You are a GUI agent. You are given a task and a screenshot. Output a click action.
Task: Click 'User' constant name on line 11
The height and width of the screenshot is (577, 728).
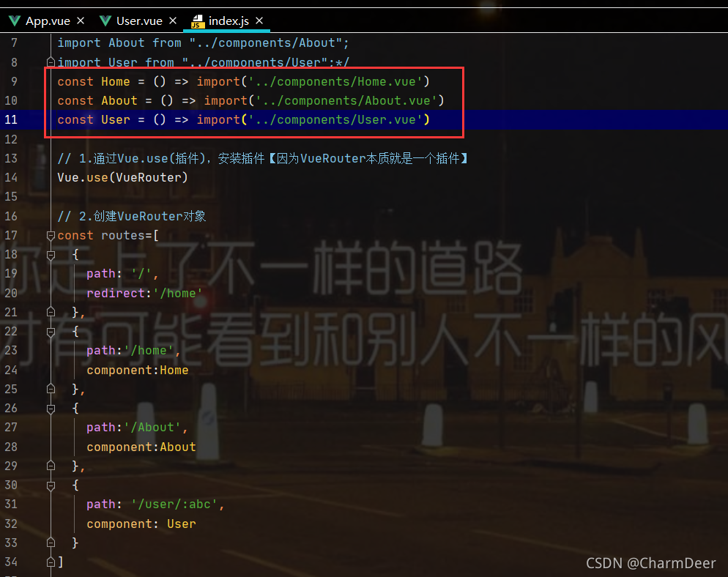(116, 120)
